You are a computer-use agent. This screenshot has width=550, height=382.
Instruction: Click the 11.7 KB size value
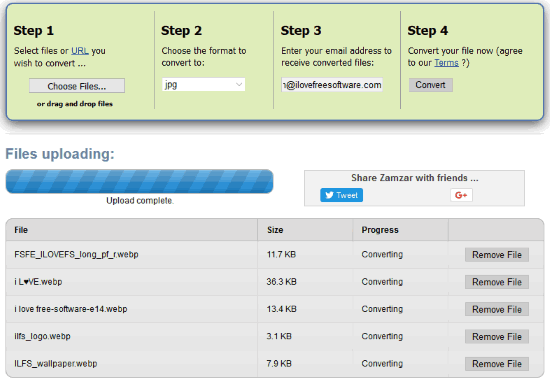pyautogui.click(x=281, y=254)
